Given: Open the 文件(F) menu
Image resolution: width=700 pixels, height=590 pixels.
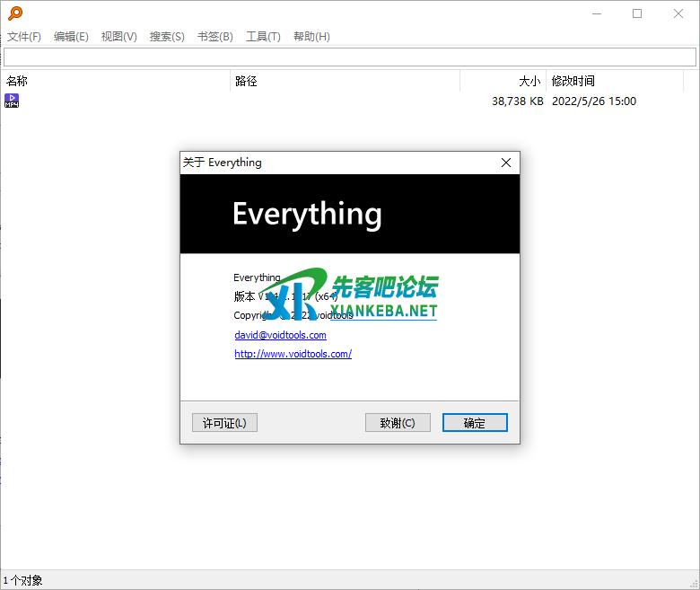Looking at the screenshot, I should tap(24, 37).
